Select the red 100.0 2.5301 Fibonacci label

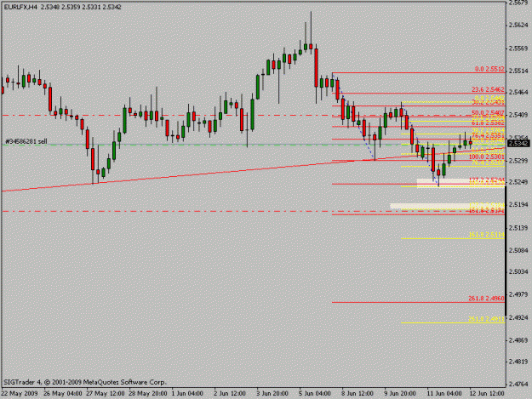click(487, 157)
